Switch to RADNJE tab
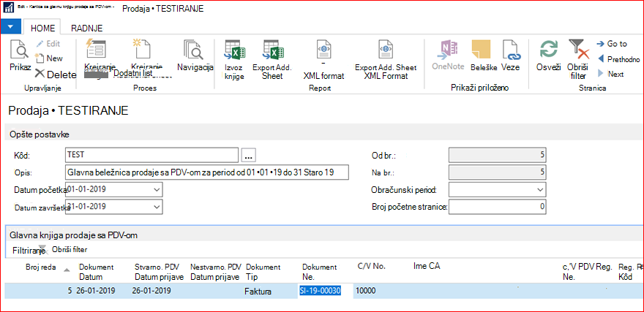The height and width of the screenshot is (312, 644). [86, 28]
